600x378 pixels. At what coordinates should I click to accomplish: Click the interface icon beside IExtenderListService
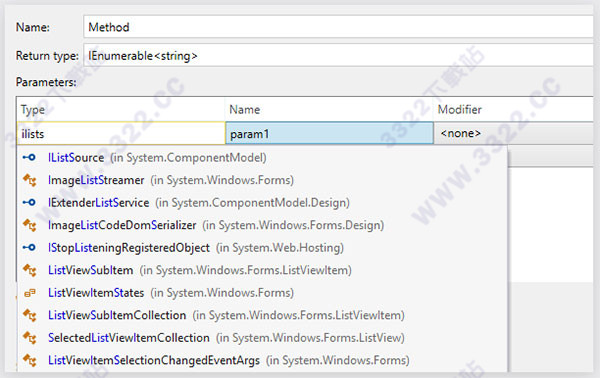29,202
